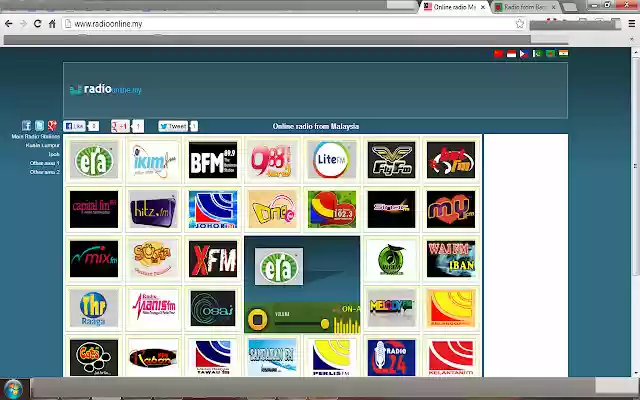This screenshot has height=400, width=640.
Task: Choose the Lite FM station
Action: click(332, 160)
